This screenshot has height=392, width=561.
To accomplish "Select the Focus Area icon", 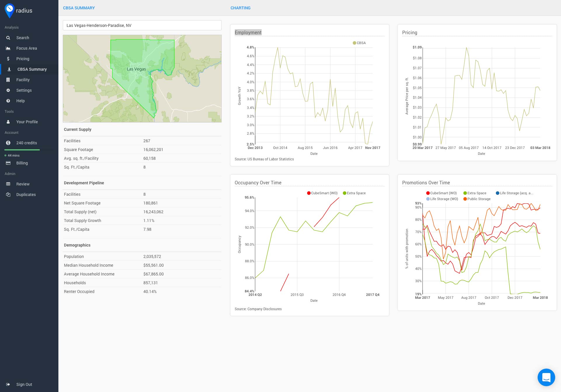I will click(x=8, y=48).
